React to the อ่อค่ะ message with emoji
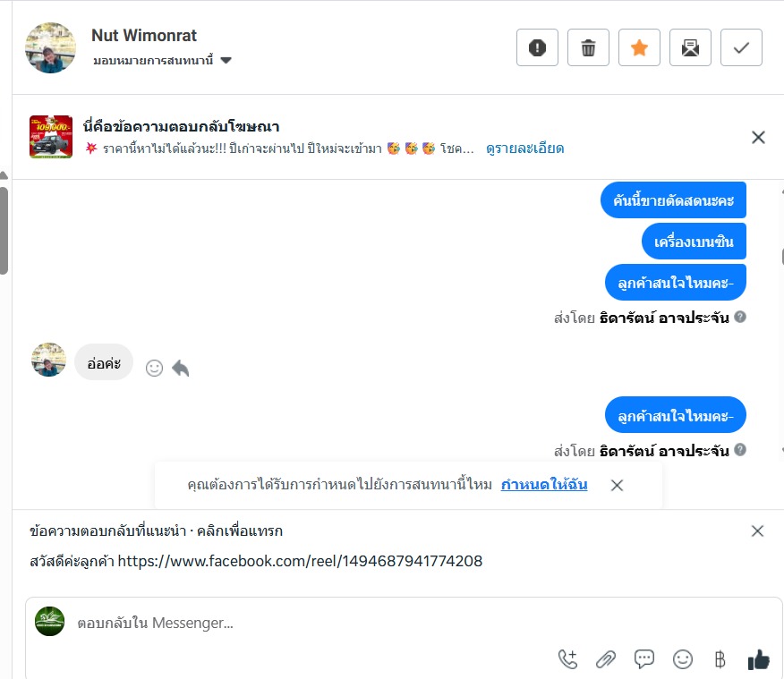 (154, 369)
